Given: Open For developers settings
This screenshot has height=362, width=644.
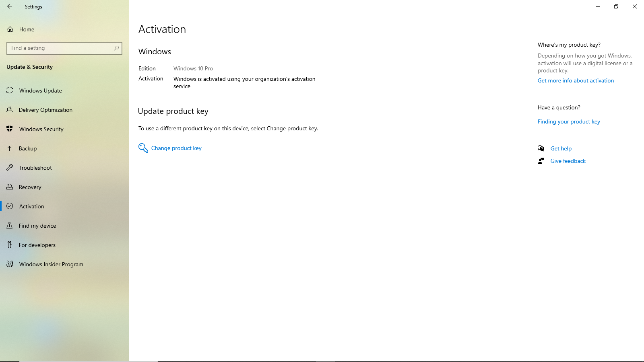Looking at the screenshot, I should tap(64, 245).
